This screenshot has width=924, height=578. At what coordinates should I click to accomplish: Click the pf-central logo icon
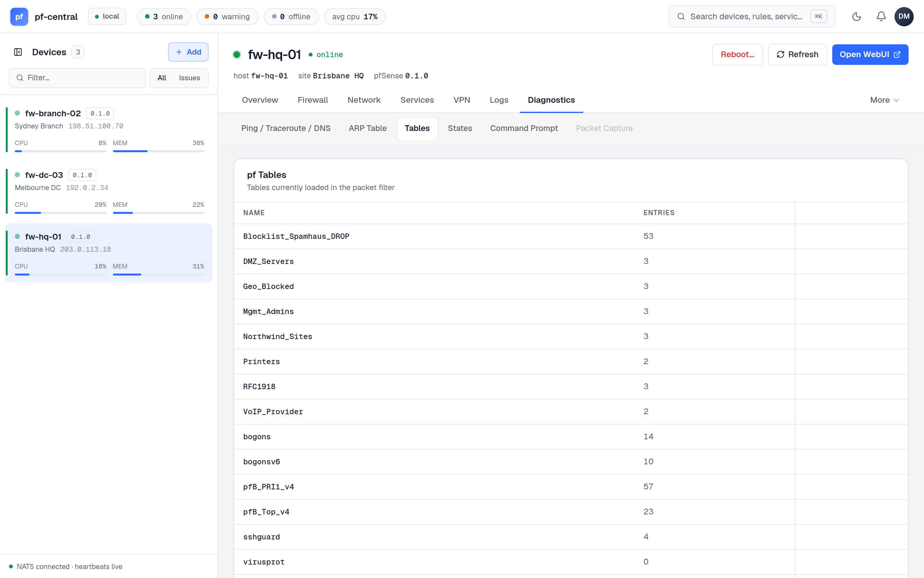(x=19, y=16)
